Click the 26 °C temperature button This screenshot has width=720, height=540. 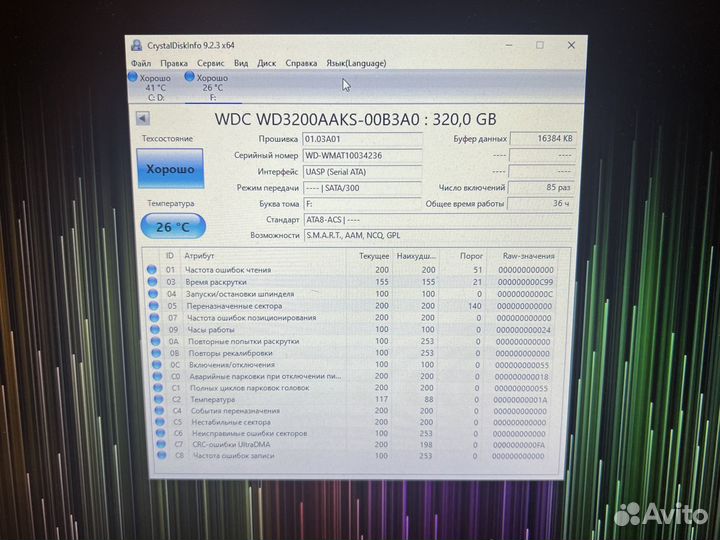click(173, 226)
